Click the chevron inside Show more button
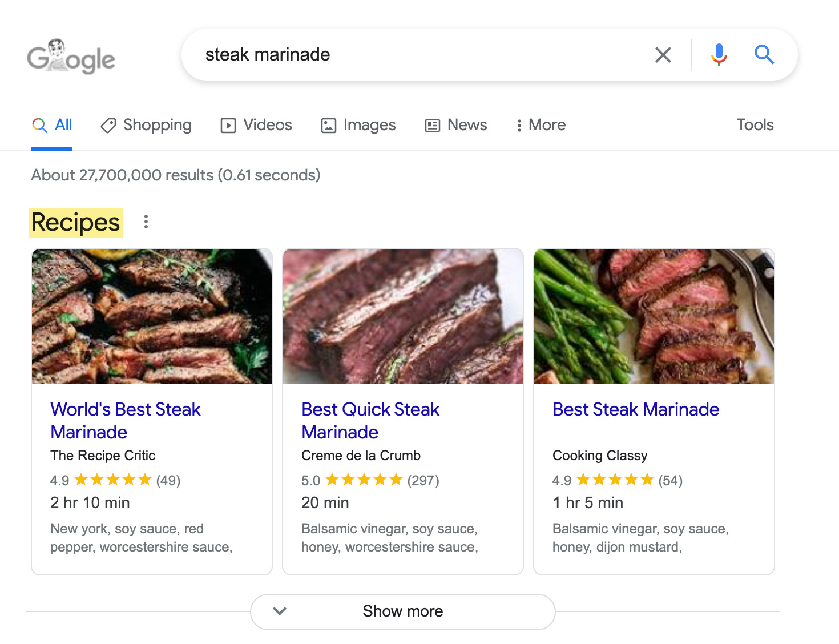 [280, 611]
